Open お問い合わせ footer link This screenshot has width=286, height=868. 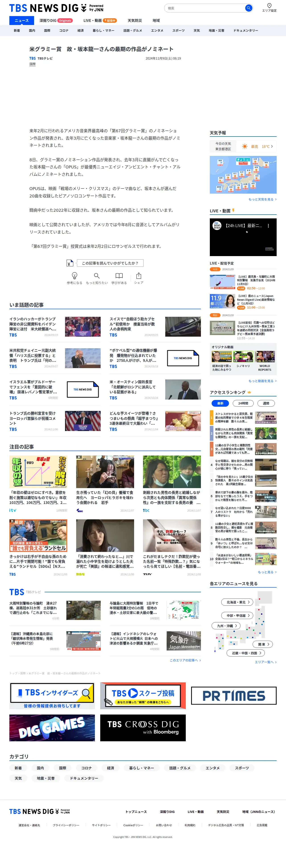164,825
